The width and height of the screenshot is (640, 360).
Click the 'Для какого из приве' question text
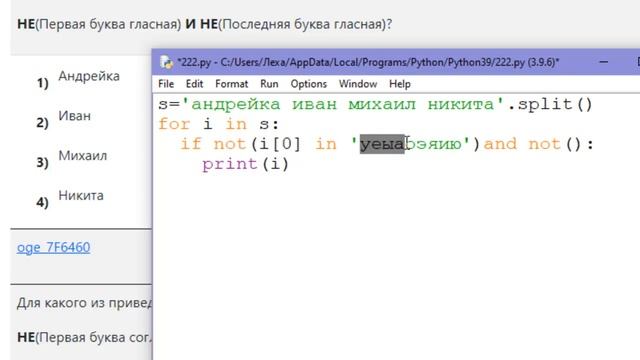pos(84,303)
